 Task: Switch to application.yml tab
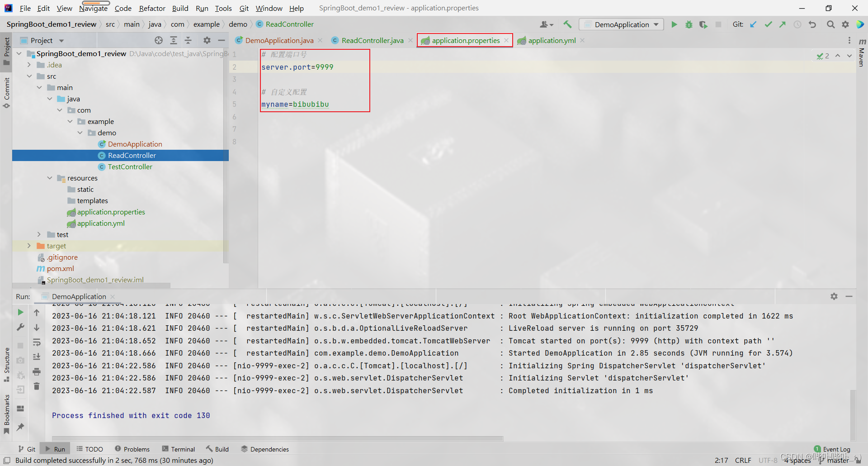pyautogui.click(x=552, y=40)
